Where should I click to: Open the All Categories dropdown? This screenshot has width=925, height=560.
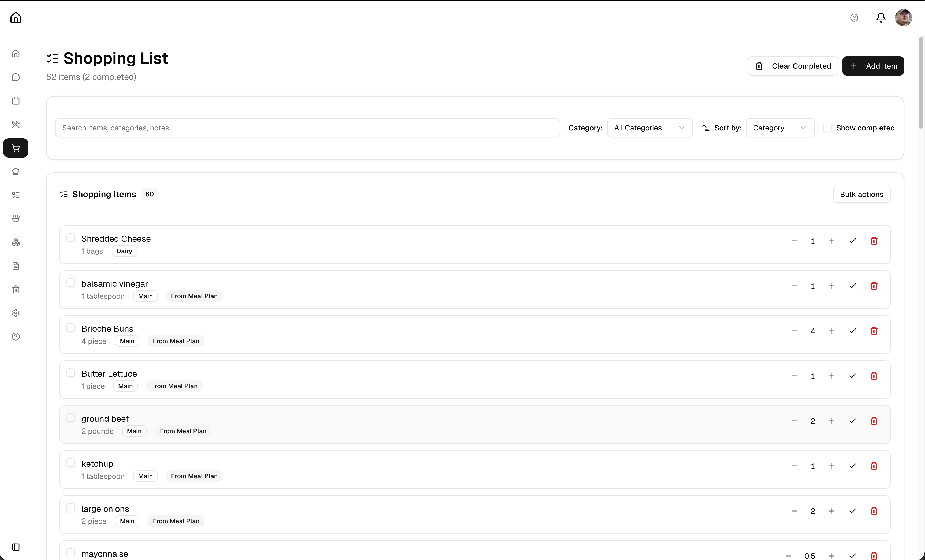point(650,128)
